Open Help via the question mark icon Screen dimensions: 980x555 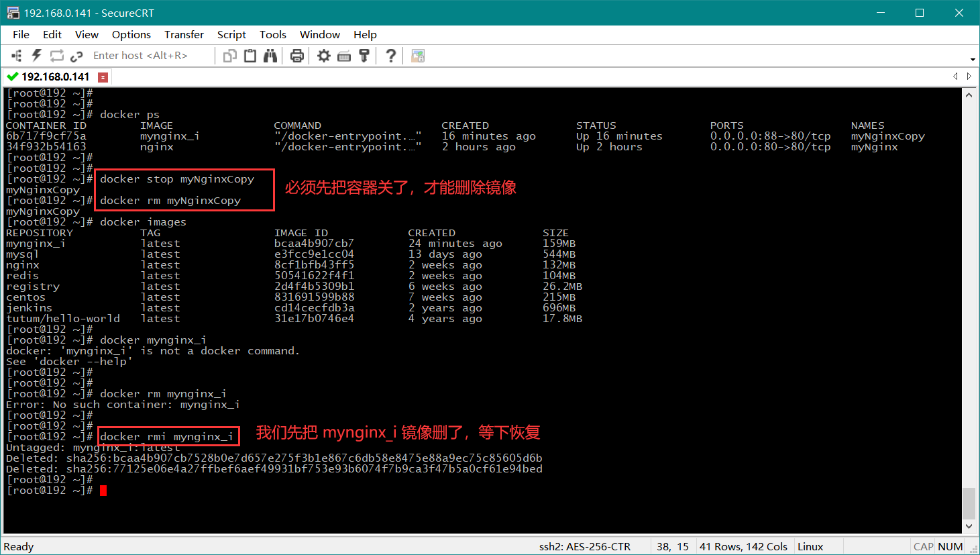coord(391,56)
